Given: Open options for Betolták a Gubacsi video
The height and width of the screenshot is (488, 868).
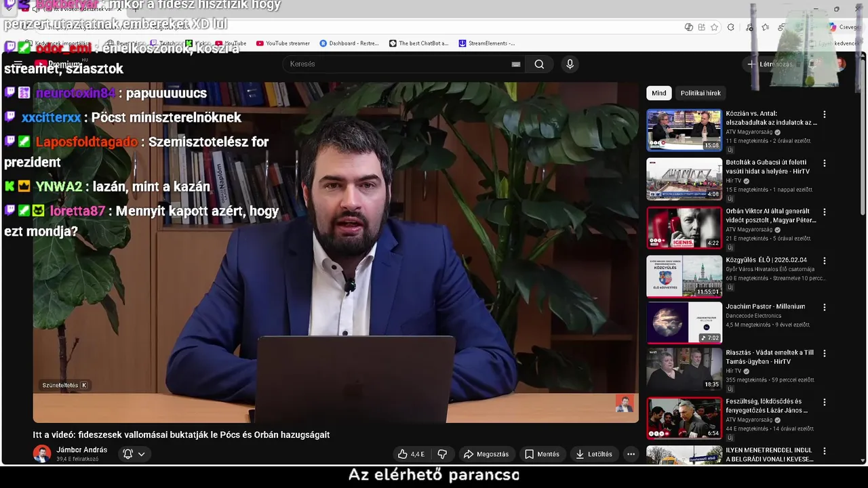Looking at the screenshot, I should pyautogui.click(x=825, y=163).
